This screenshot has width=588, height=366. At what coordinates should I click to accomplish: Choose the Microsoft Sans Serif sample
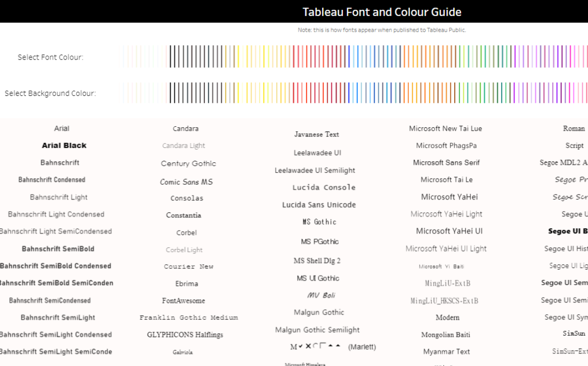[446, 163]
